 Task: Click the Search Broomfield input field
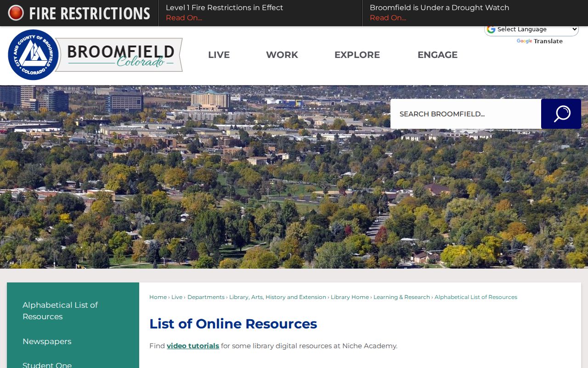tap(466, 114)
